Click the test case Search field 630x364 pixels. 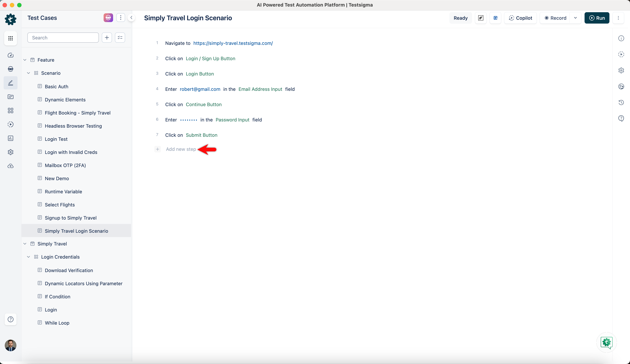point(63,38)
